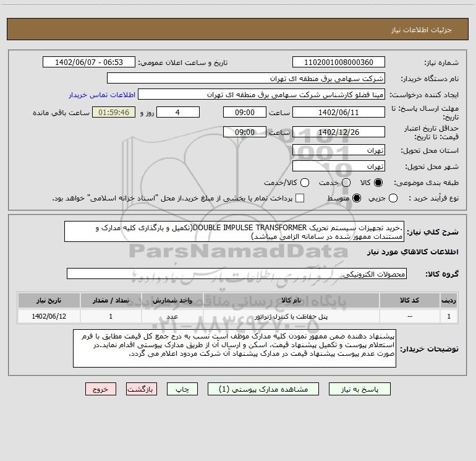Click the announcement date field 1402/06/07 - 06:53

tap(89, 62)
